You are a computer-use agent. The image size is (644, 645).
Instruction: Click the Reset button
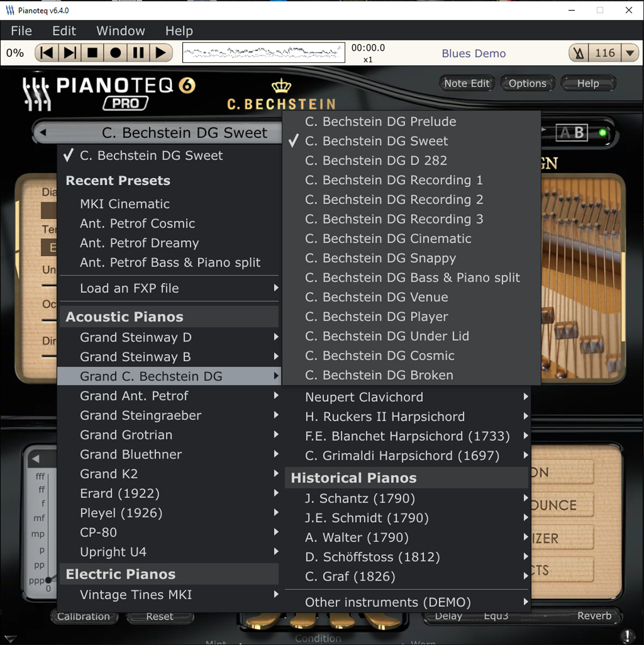click(160, 617)
